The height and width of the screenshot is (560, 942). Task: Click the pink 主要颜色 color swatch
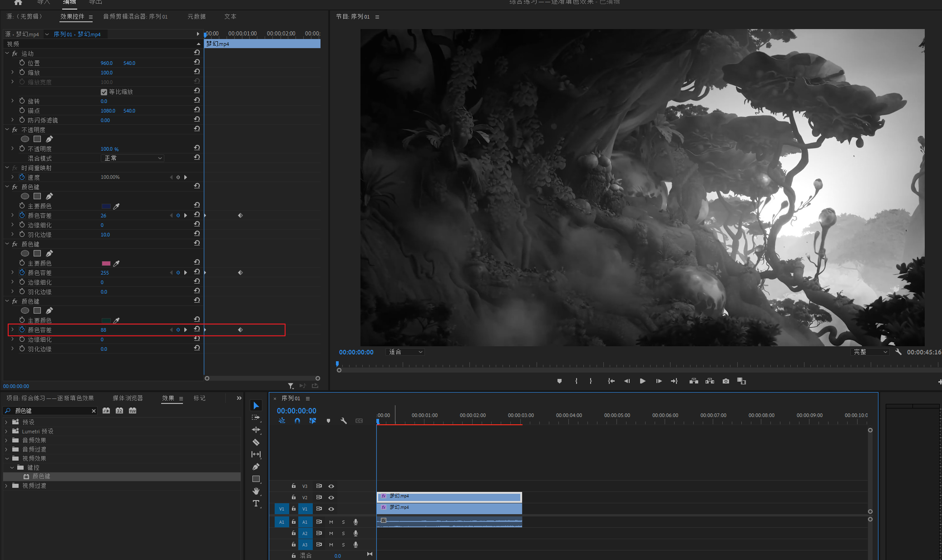[x=106, y=263]
